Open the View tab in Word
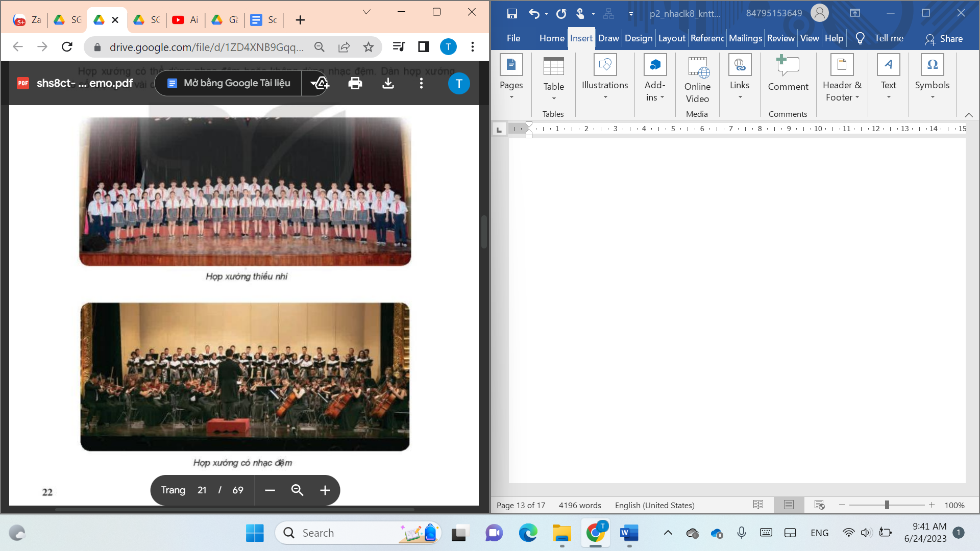Image resolution: width=980 pixels, height=551 pixels. (x=810, y=38)
